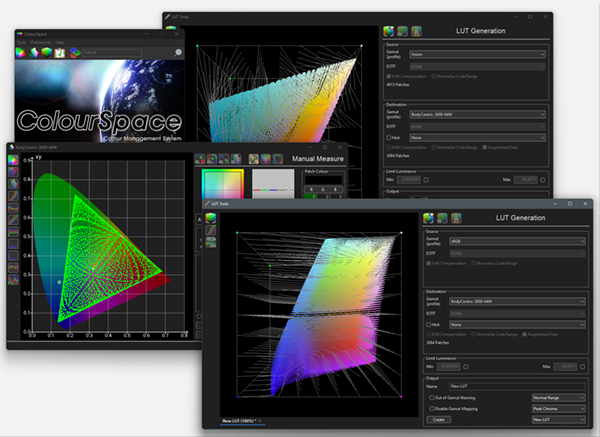Click the R button under Patch Colour
The image size is (600, 437).
311,189
